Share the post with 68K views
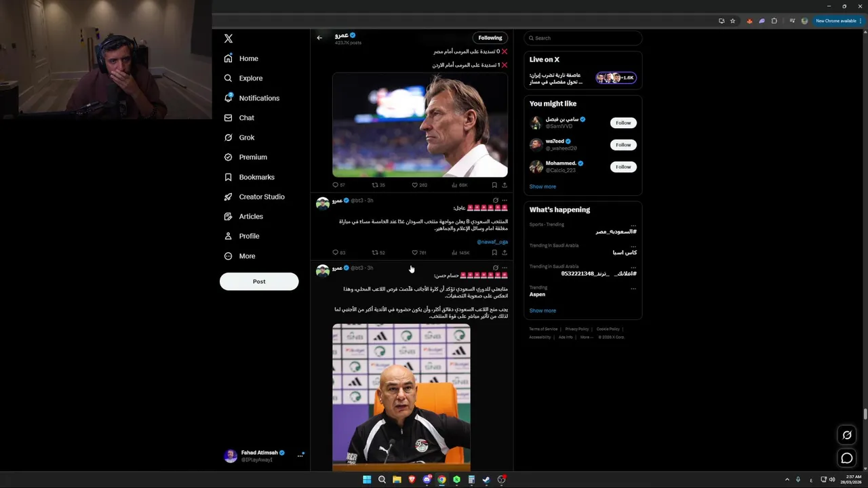Screen dimensions: 868x488 pyautogui.click(x=505, y=185)
